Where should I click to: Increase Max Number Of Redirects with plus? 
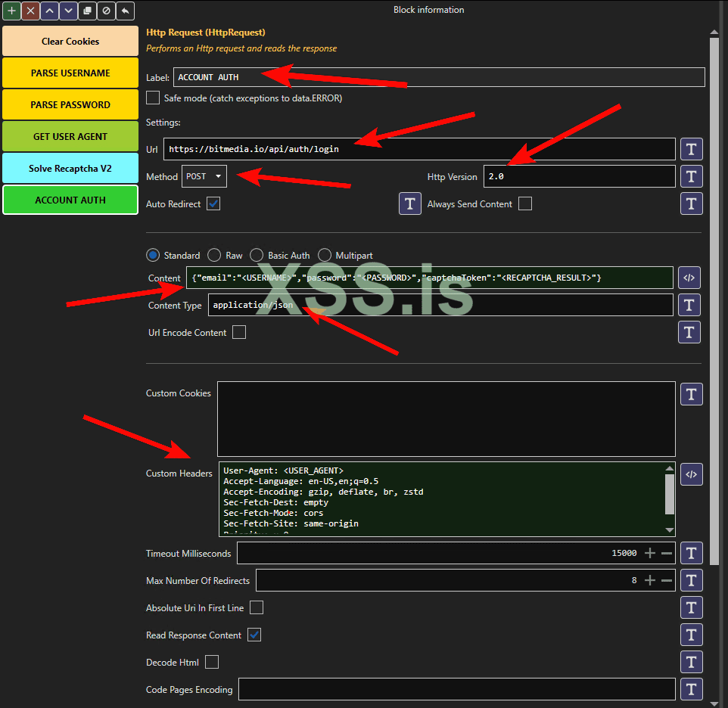pos(650,580)
